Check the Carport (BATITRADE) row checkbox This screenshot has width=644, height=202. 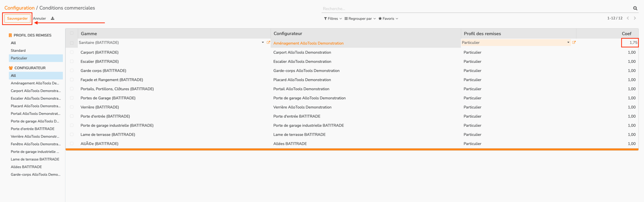click(72, 52)
